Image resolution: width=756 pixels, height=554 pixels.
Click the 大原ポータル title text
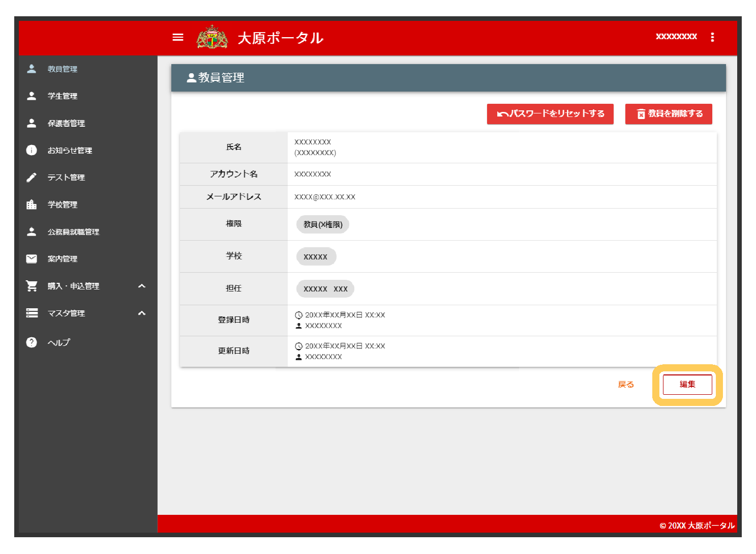[x=280, y=38]
